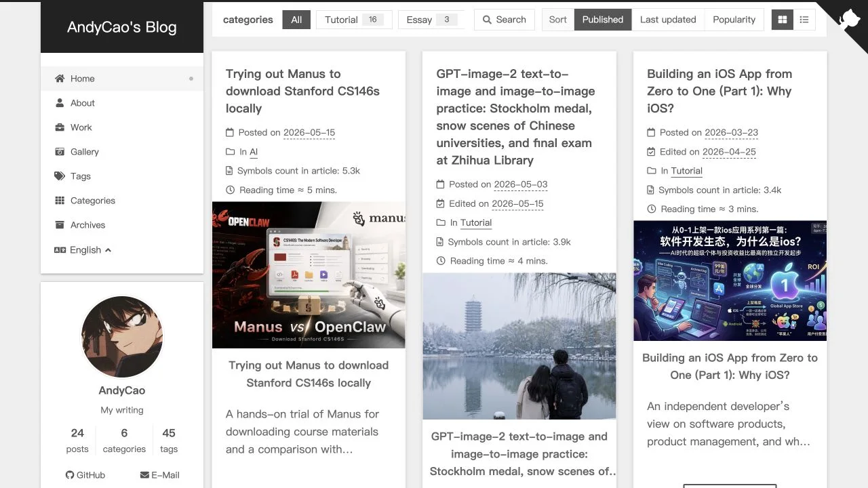Click calendar icon beside Posted on 2026-05-15
This screenshot has height=488, width=868.
point(230,133)
